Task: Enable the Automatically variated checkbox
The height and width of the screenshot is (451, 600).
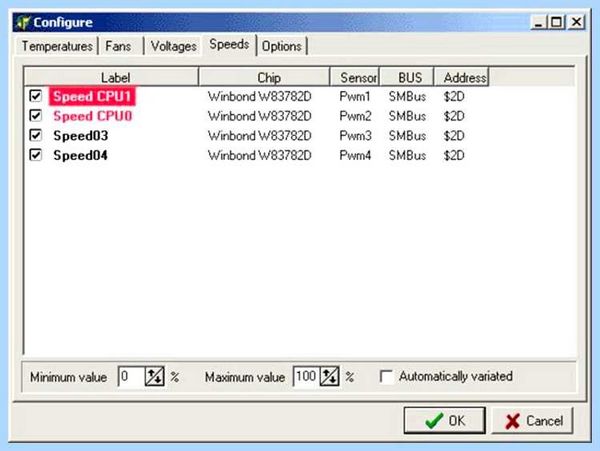Action: point(386,376)
